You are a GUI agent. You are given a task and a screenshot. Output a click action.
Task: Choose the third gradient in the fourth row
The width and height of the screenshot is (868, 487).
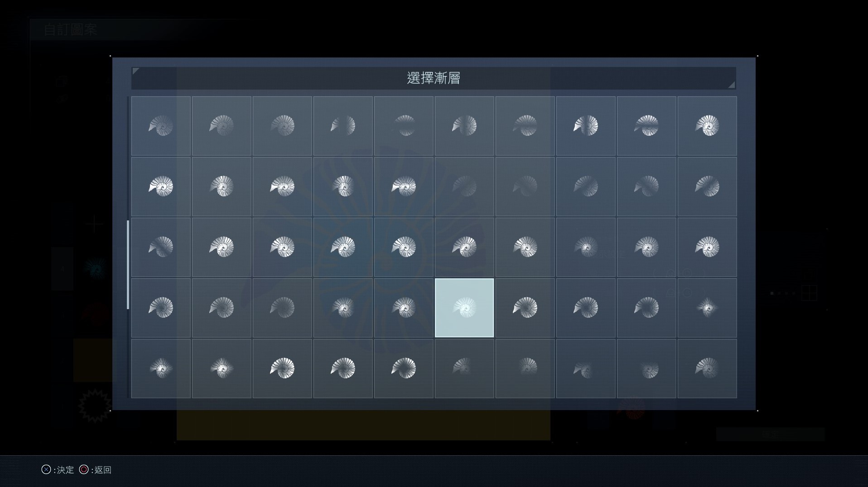pyautogui.click(x=282, y=308)
